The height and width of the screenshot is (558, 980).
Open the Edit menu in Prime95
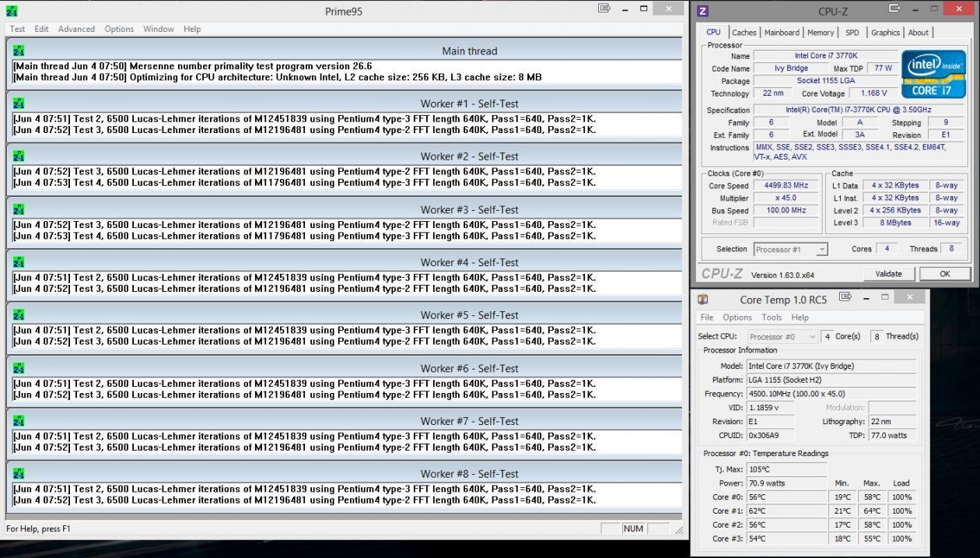(41, 29)
